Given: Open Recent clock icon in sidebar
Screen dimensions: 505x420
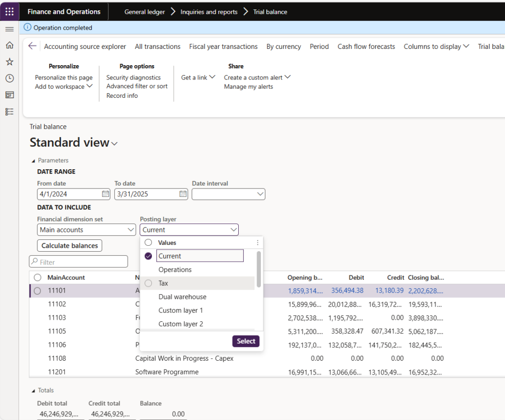Looking at the screenshot, I should pyautogui.click(x=9, y=78).
